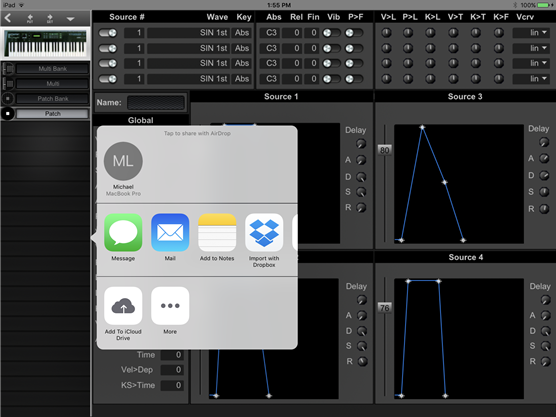Adjust P>L knob in second source row

tap(408, 48)
